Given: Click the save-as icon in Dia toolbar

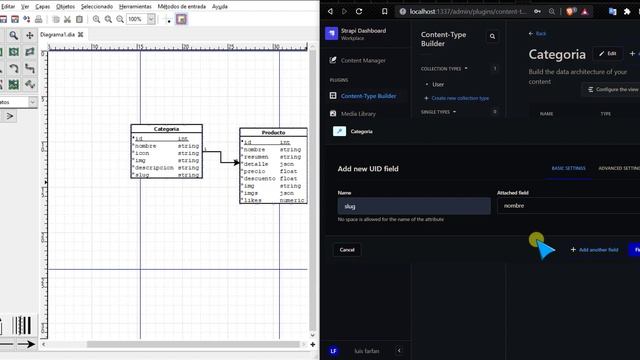Looking at the screenshot, I should point(15,19).
